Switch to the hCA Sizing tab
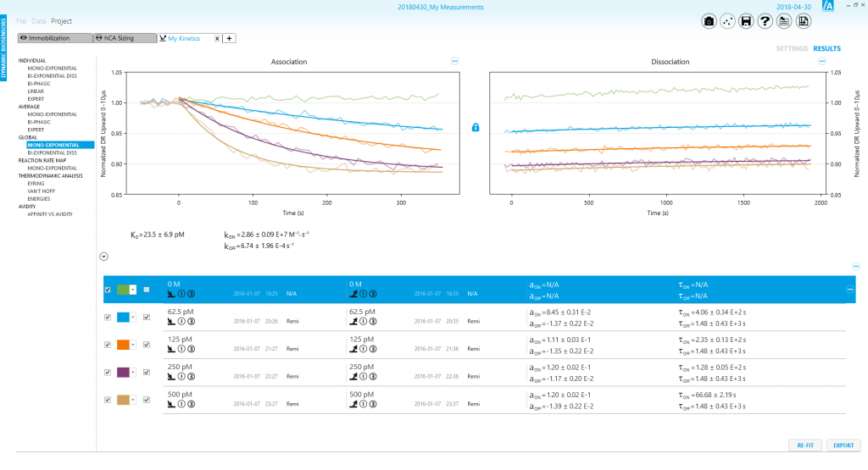 [x=125, y=38]
